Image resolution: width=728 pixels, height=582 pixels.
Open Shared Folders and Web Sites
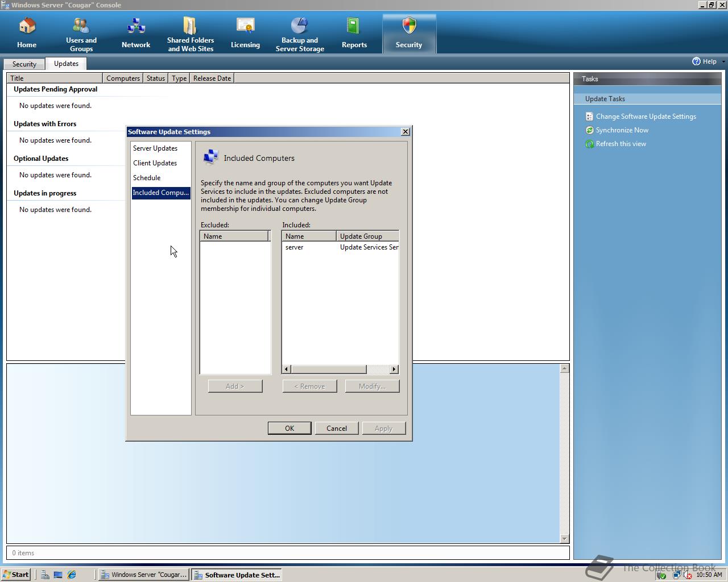(x=191, y=35)
